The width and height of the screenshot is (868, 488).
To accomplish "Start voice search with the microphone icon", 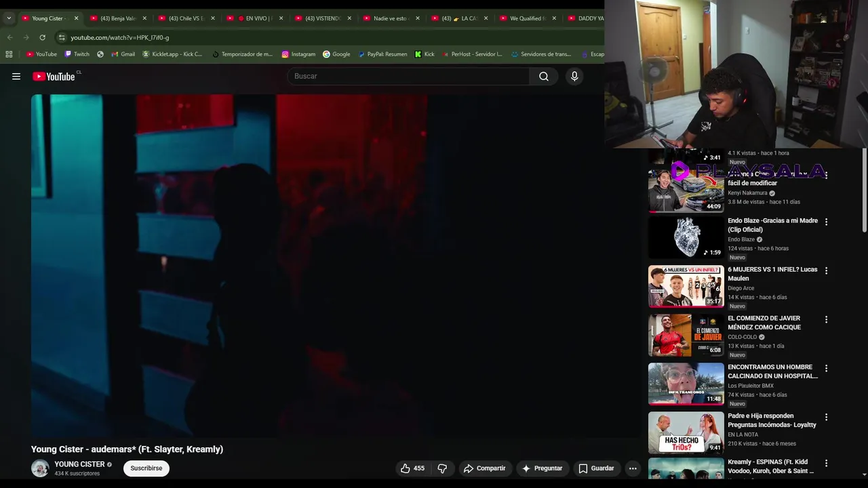I will point(574,77).
